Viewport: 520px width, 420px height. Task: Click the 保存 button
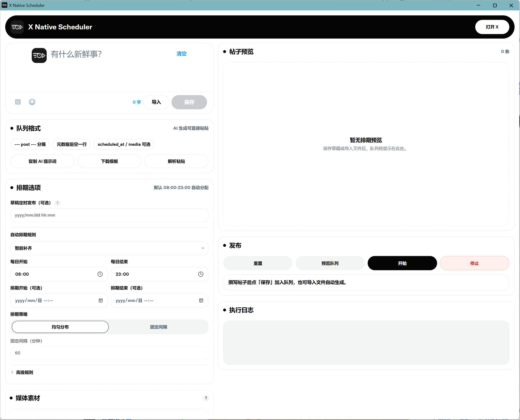(189, 102)
